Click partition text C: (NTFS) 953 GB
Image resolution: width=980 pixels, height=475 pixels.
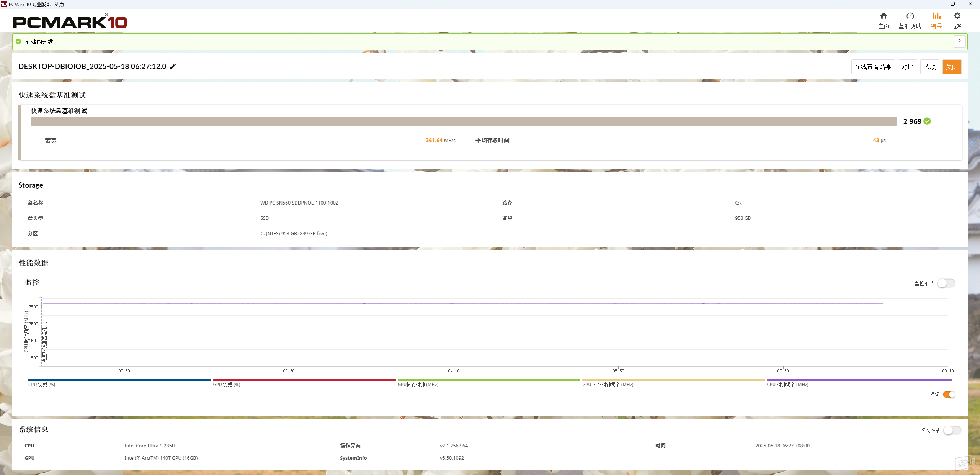click(294, 233)
